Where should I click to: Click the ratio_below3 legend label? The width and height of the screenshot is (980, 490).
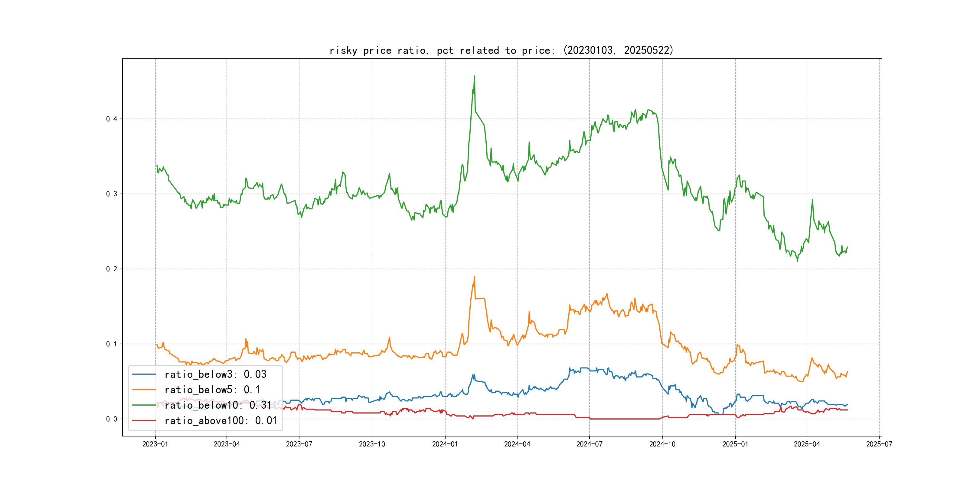coord(215,374)
